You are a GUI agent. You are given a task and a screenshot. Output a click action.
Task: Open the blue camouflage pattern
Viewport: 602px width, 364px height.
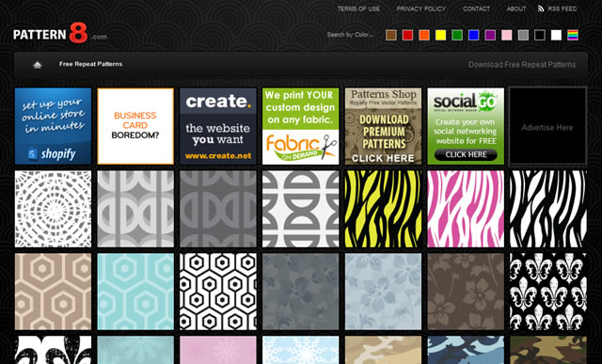click(466, 350)
